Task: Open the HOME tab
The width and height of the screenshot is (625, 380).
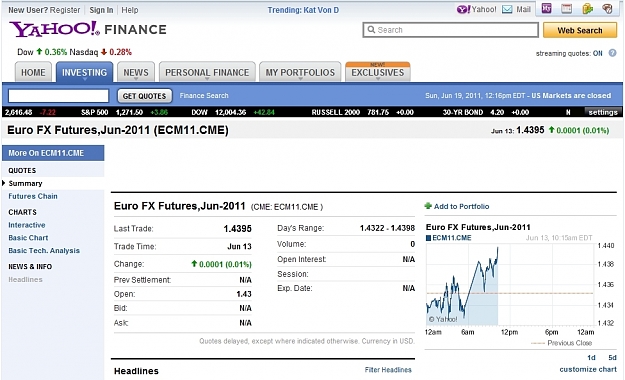Action: click(x=33, y=72)
